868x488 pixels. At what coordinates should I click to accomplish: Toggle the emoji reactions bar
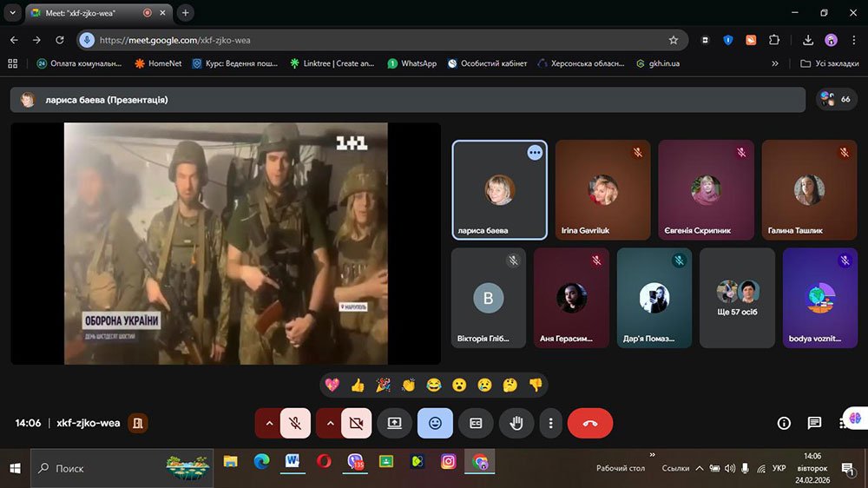click(x=435, y=423)
